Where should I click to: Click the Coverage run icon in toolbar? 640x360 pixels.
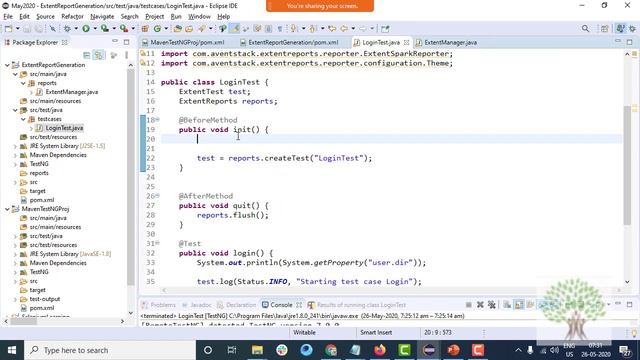point(105,29)
